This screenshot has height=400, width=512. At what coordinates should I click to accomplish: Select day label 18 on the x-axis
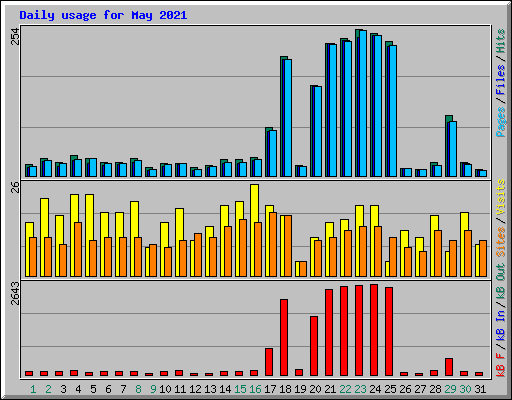click(285, 389)
